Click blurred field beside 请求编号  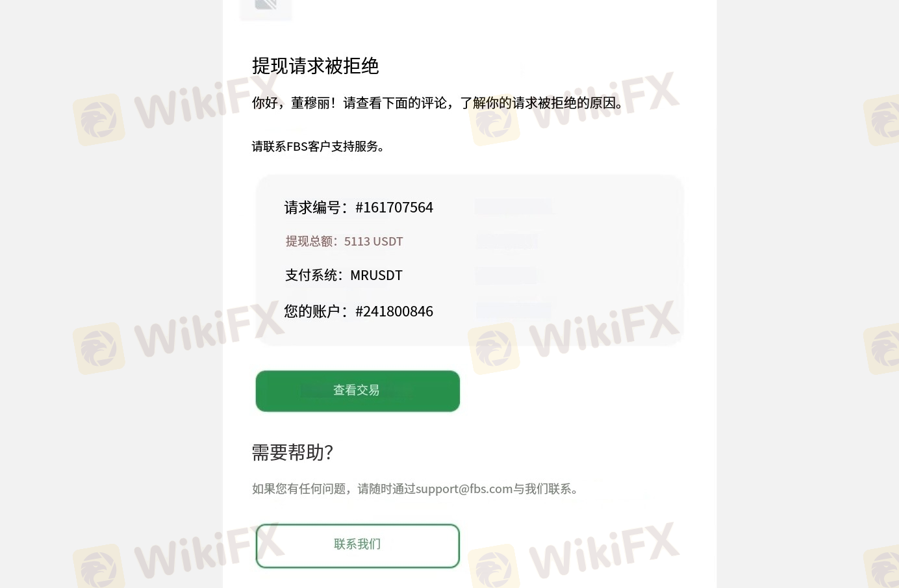(x=513, y=207)
